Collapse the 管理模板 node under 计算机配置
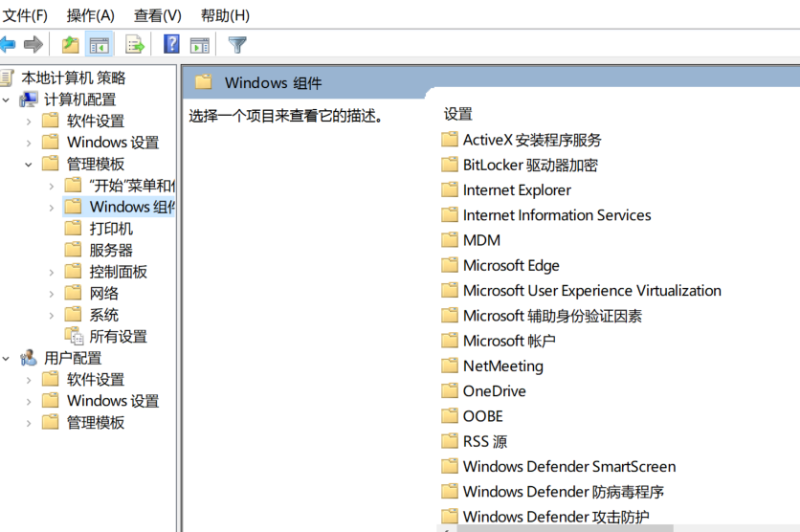The image size is (800, 532). (x=29, y=165)
